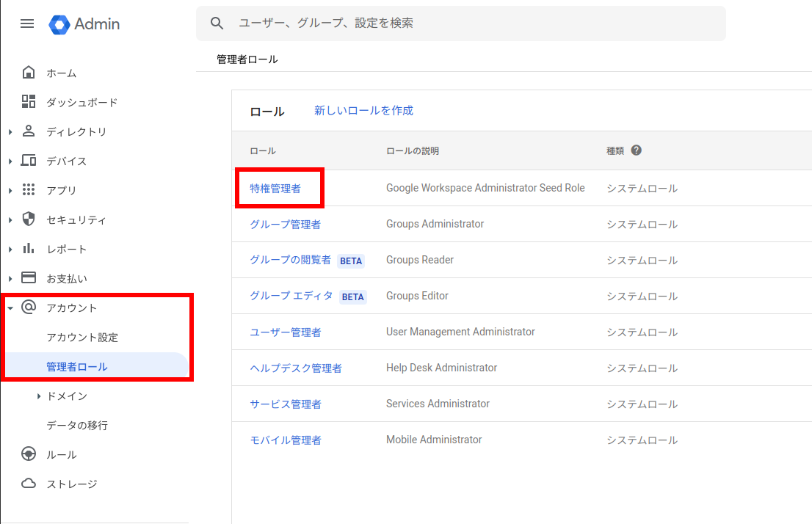Open the グループ エディタ role
The image size is (812, 524).
(x=291, y=296)
